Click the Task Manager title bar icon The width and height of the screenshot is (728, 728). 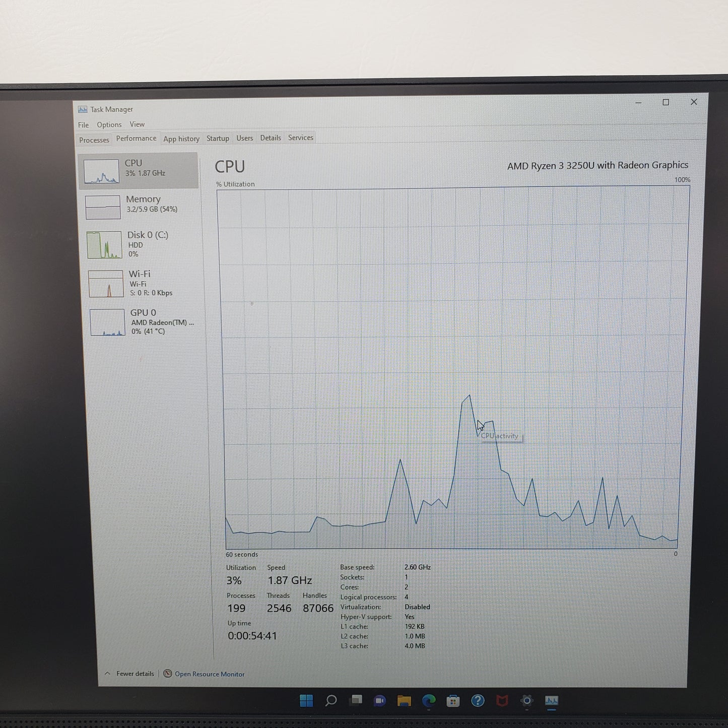83,109
